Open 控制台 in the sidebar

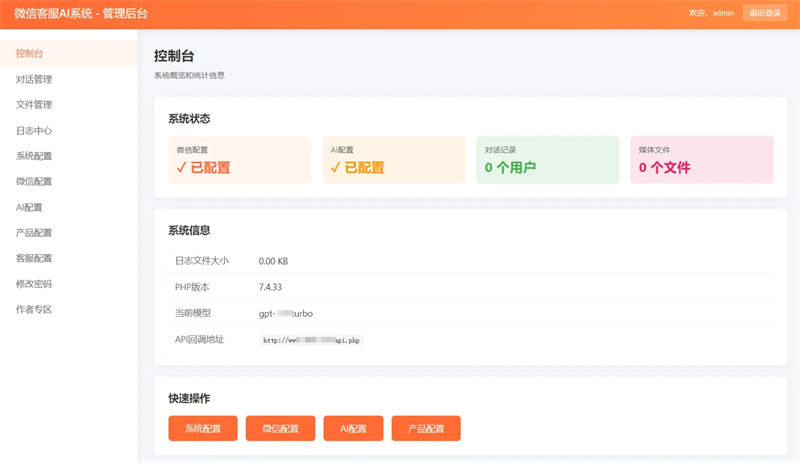[x=30, y=53]
